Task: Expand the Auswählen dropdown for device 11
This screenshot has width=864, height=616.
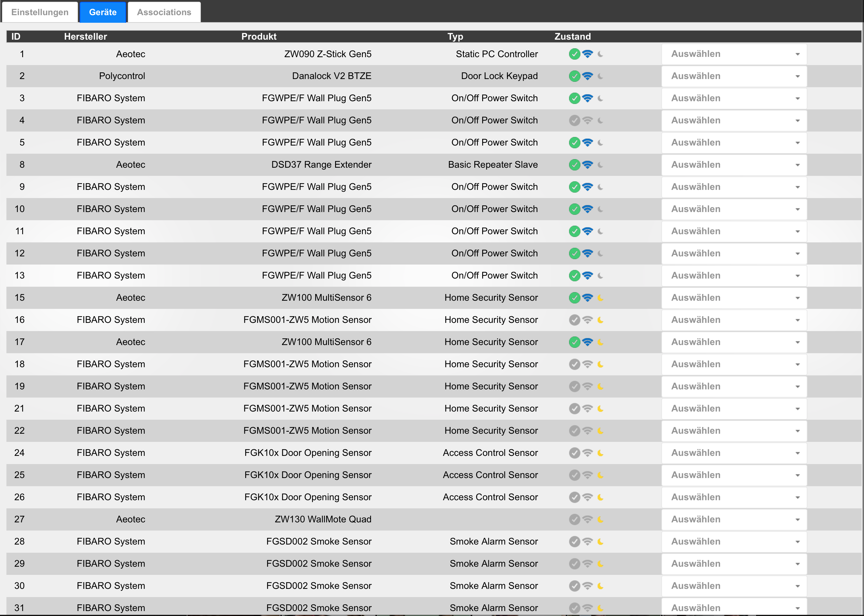Action: [x=734, y=231]
